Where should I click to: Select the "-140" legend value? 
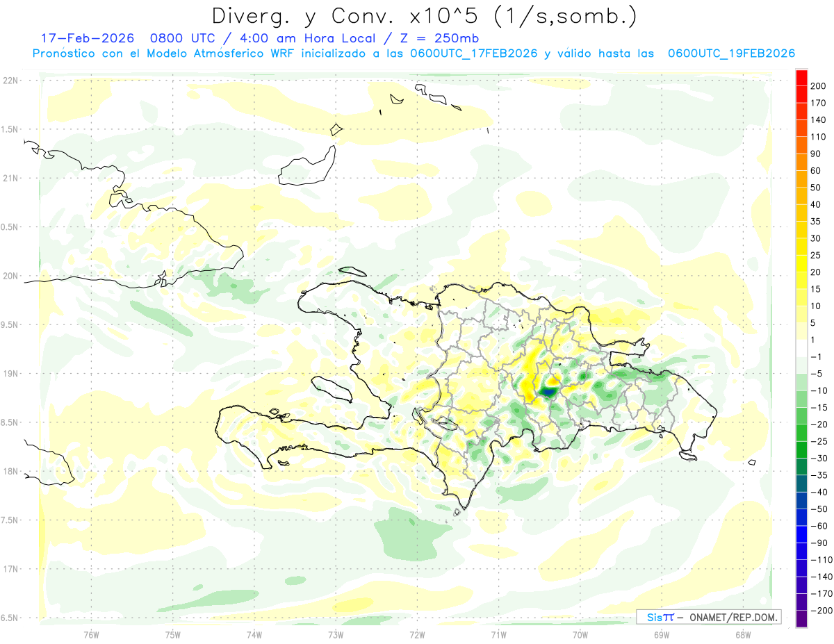821,577
